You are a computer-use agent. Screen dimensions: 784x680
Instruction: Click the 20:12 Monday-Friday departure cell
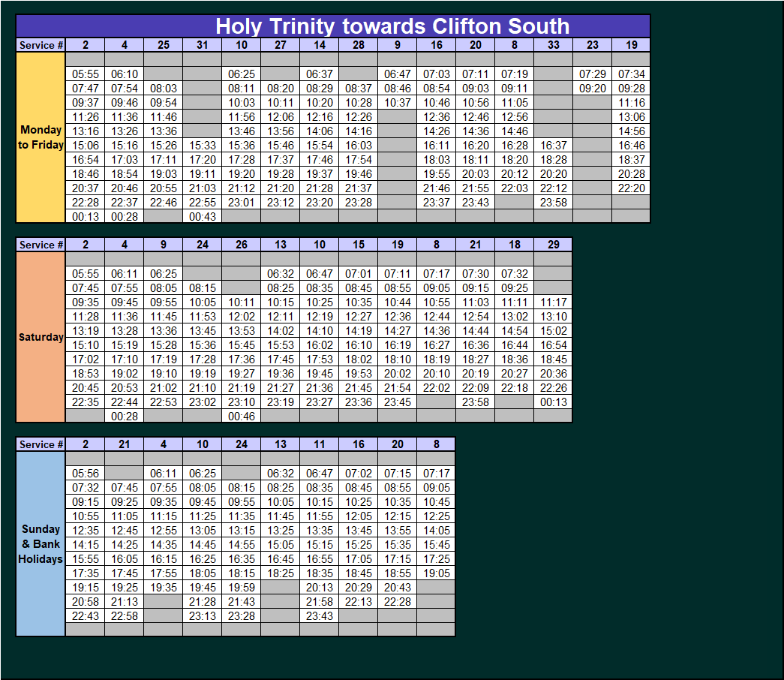click(x=515, y=174)
